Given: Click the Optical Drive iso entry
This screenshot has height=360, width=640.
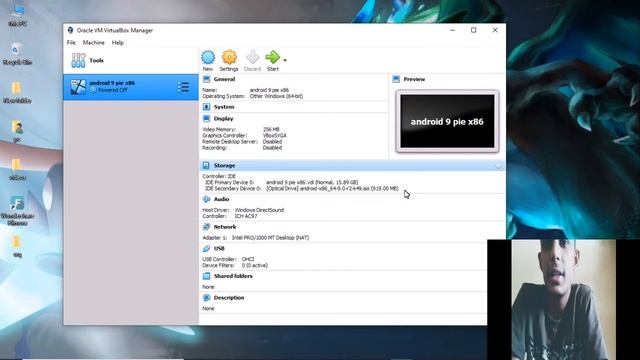Looking at the screenshot, I should (x=332, y=189).
